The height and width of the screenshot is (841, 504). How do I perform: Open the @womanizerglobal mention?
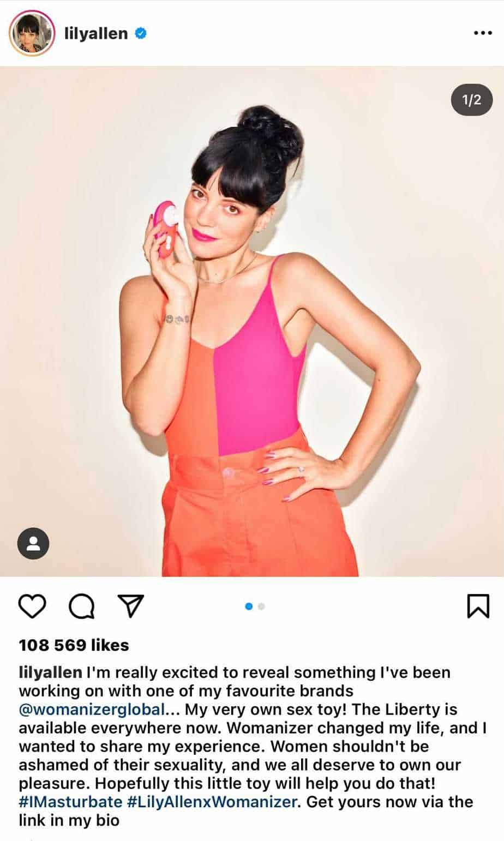[92, 710]
